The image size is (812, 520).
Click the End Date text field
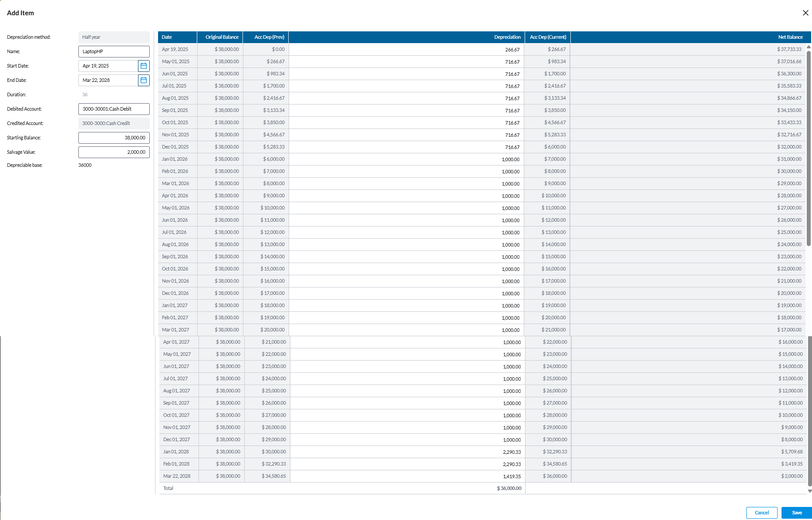108,80
